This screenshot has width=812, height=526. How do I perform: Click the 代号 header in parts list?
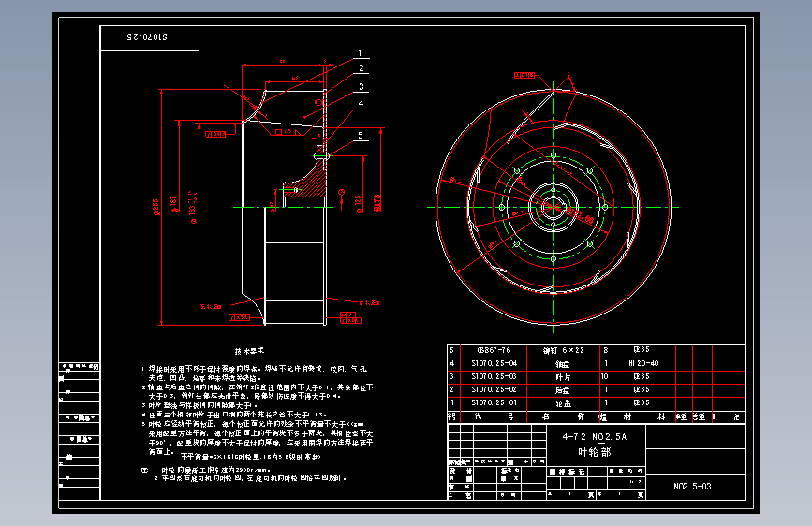[494, 416]
